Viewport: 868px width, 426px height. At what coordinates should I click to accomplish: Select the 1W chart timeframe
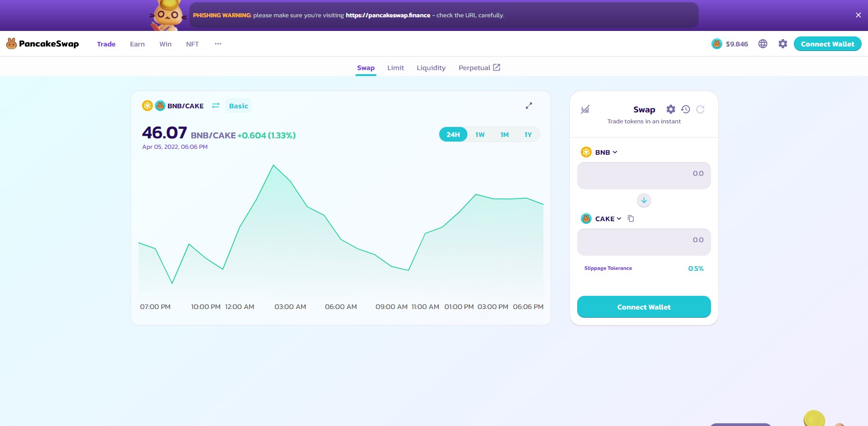[480, 135]
